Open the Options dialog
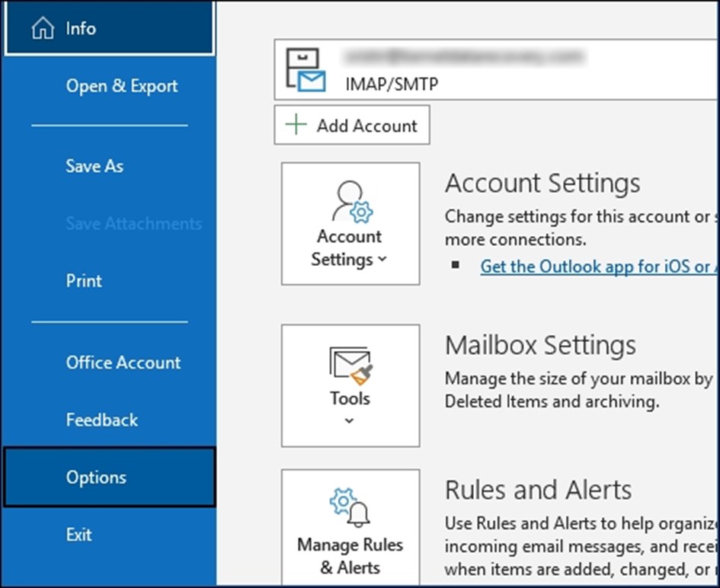Screen dimensions: 720x588 pyautogui.click(x=109, y=477)
